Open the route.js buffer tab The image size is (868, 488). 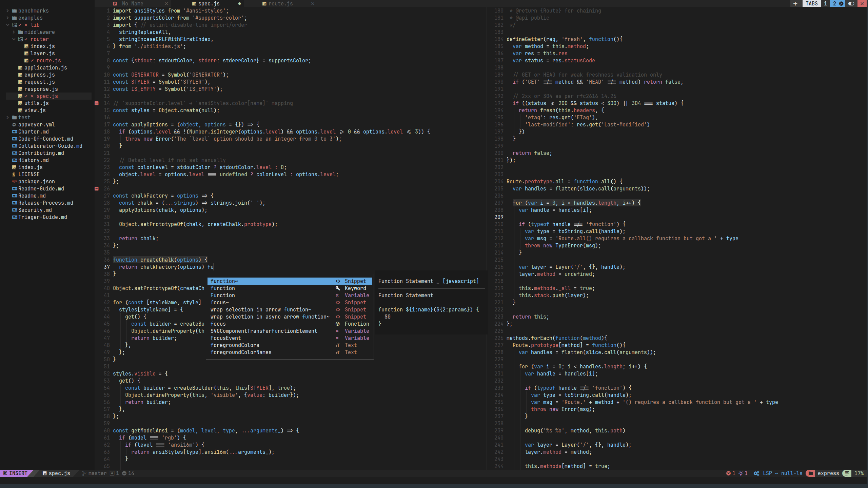[280, 3]
